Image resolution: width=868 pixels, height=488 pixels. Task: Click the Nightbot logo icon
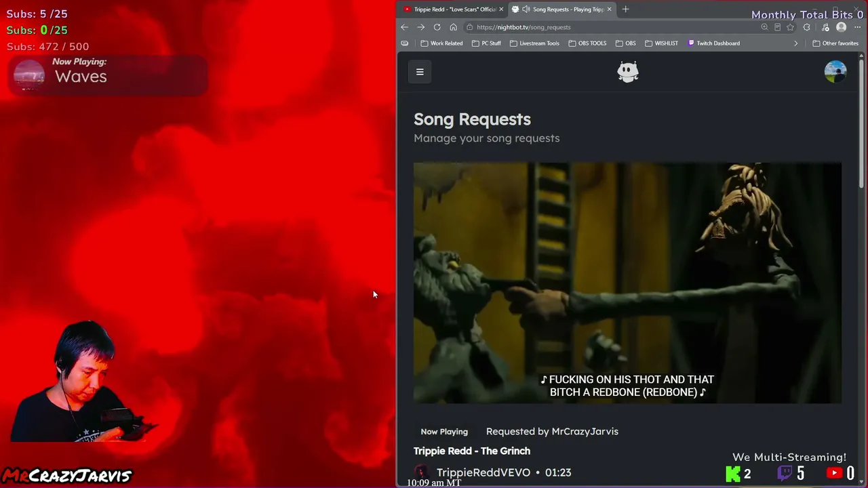[628, 72]
